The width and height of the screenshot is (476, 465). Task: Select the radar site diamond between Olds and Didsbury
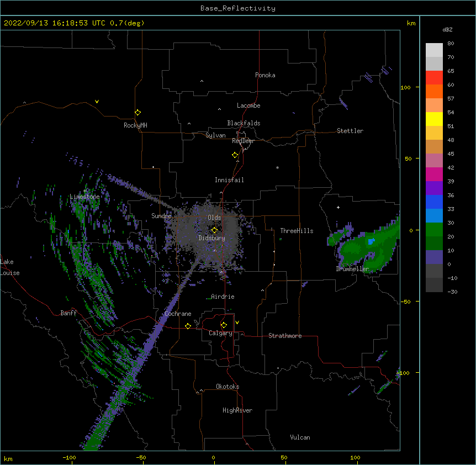point(214,230)
